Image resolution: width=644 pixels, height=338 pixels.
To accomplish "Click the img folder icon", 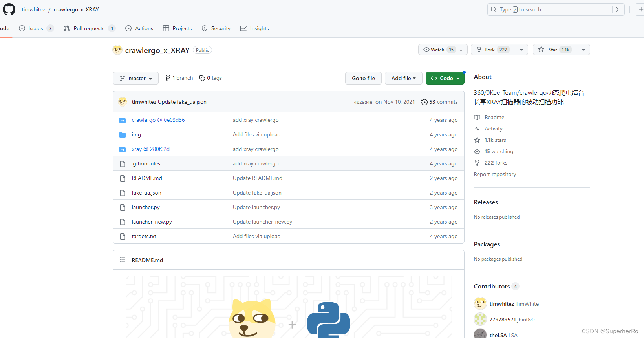I will (x=123, y=134).
